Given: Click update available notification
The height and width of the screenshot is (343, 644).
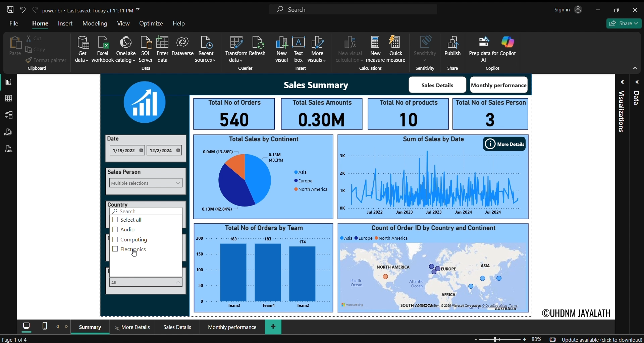Looking at the screenshot, I should (x=602, y=340).
